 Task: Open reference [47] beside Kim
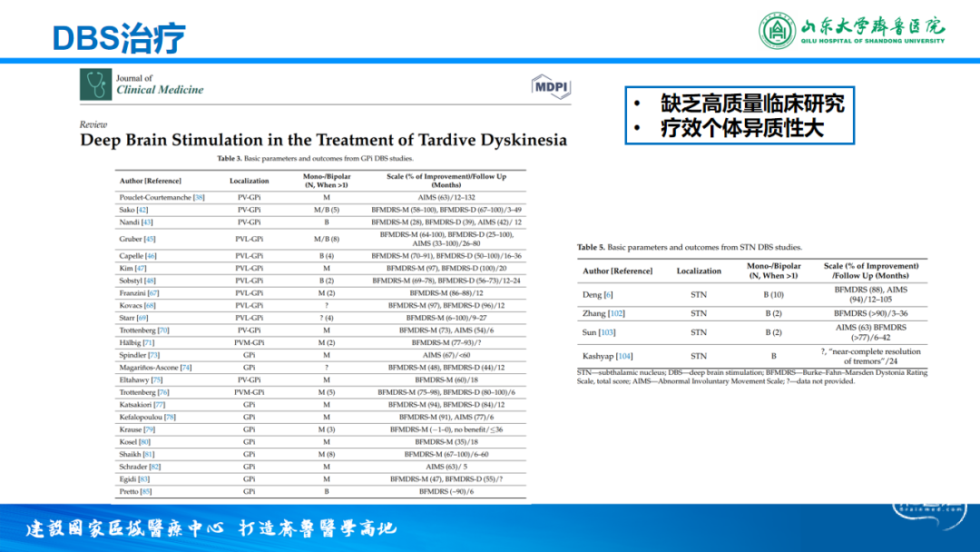pyautogui.click(x=141, y=269)
